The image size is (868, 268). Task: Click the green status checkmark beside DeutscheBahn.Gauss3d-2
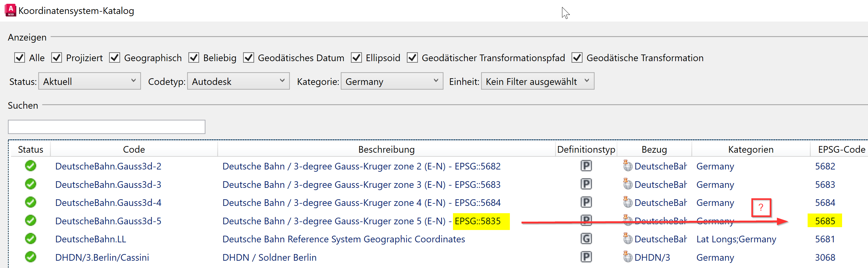click(30, 166)
